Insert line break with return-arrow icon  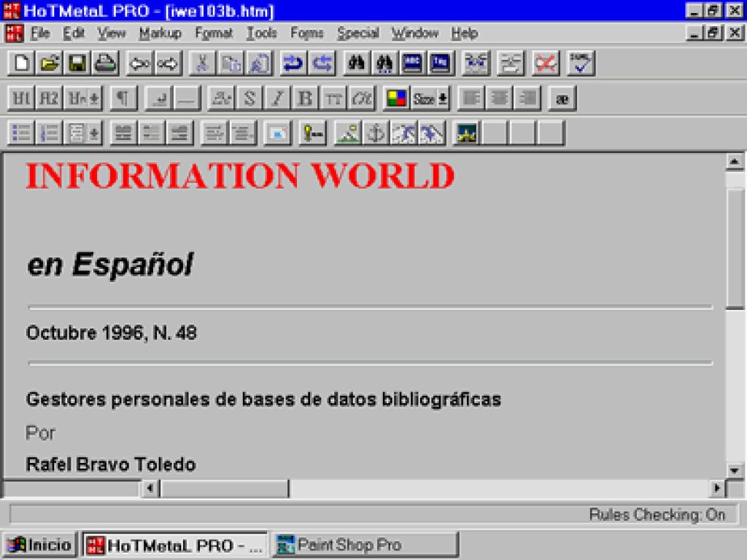click(x=158, y=98)
